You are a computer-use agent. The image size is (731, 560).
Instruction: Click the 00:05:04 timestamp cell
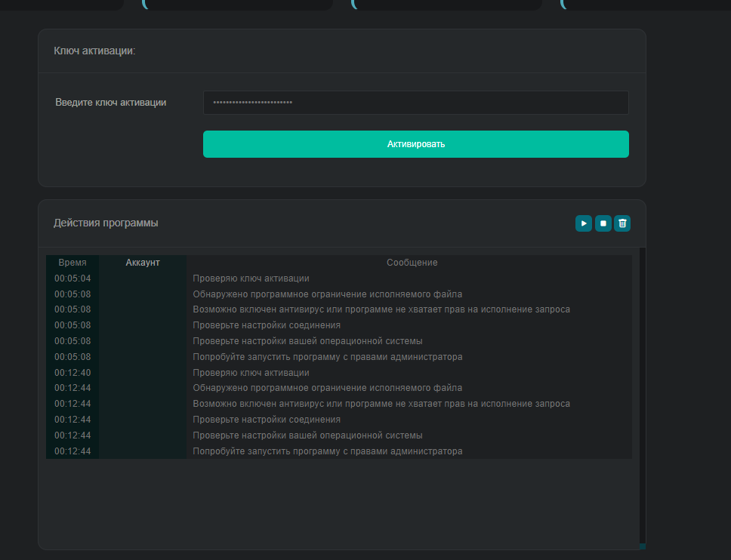72,278
